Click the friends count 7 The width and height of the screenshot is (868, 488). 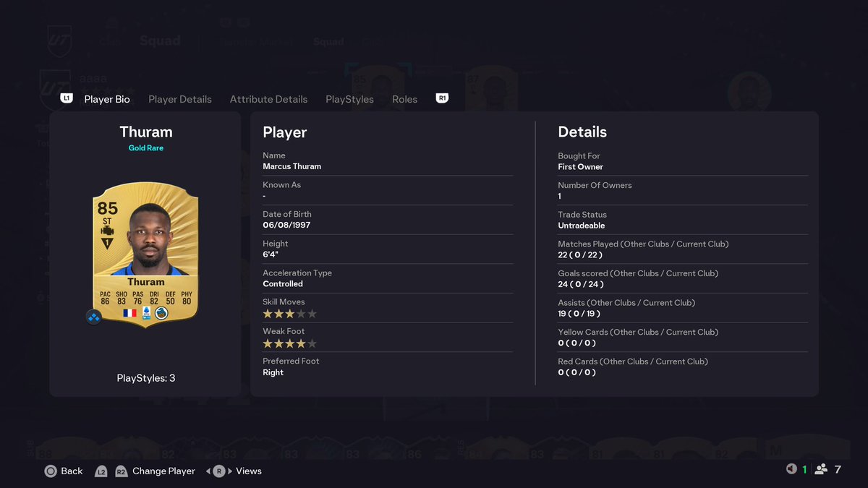[x=838, y=469]
